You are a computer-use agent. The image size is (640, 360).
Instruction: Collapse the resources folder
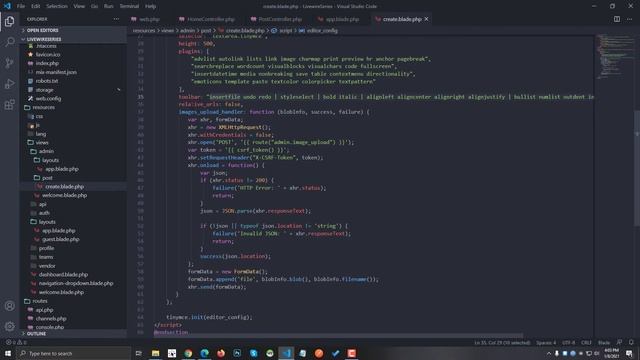(44, 107)
